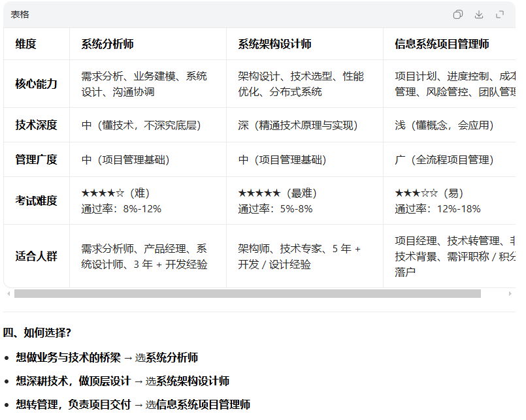Click the 想转管理，负责项目交付 bullet text

pyautogui.click(x=74, y=404)
